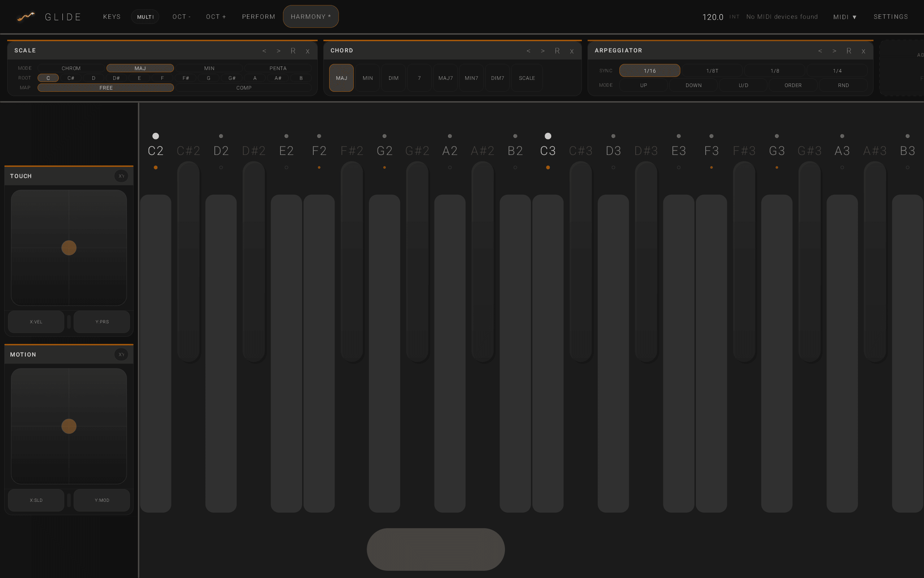This screenshot has height=578, width=924.
Task: Tap the E2 white key
Action: [x=286, y=353]
